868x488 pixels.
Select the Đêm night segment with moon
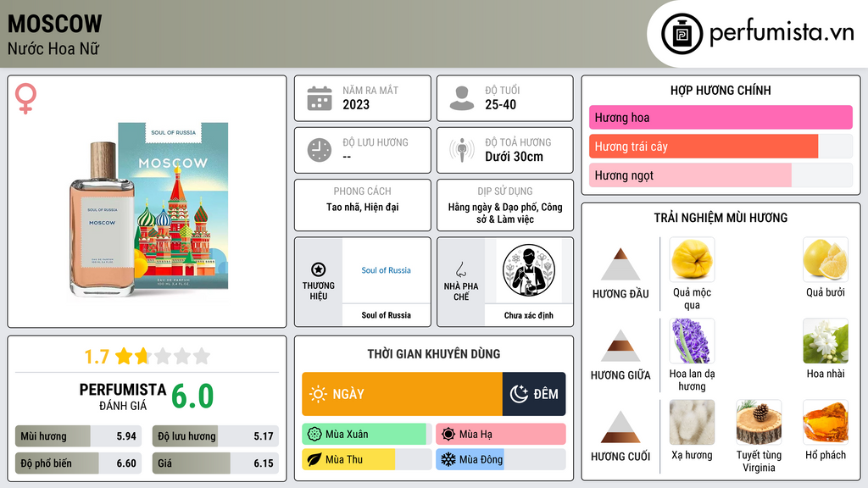[534, 394]
